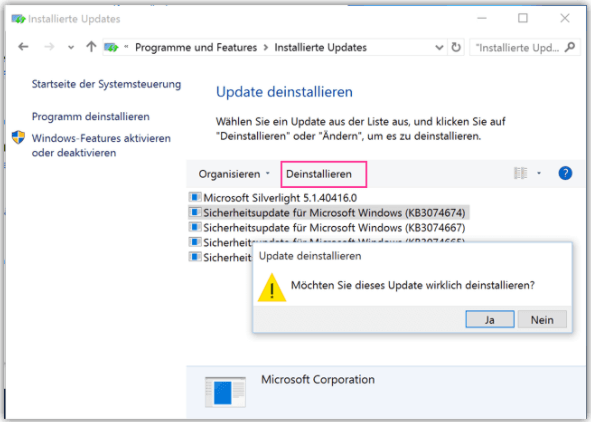The height and width of the screenshot is (422, 591).
Task: Open help with the blue question mark
Action: click(565, 173)
